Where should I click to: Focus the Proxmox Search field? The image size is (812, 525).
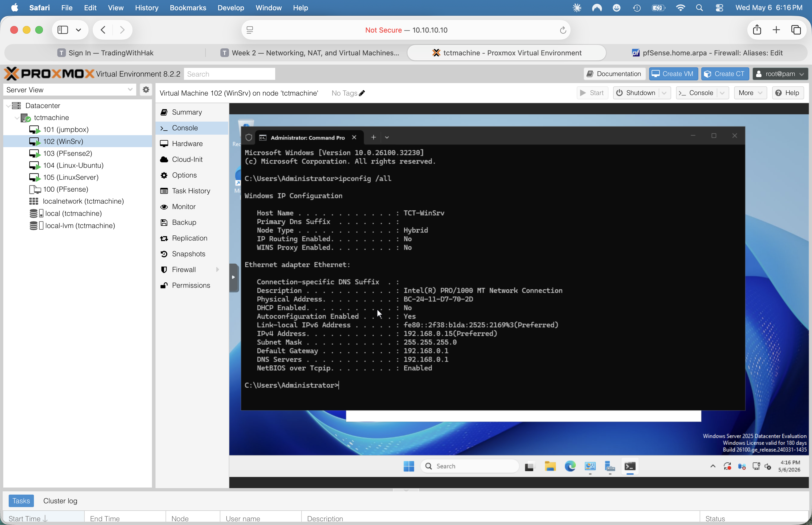(x=229, y=74)
